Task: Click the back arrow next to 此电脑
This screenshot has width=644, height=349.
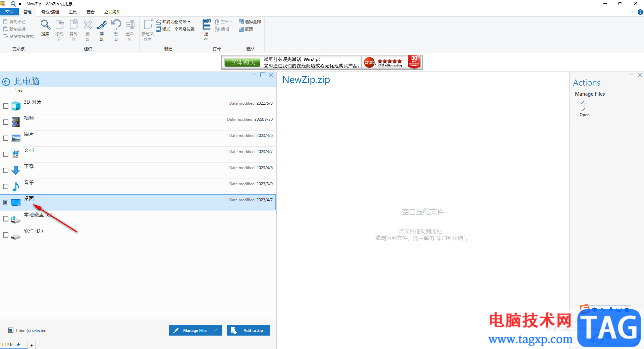Action: (x=6, y=82)
